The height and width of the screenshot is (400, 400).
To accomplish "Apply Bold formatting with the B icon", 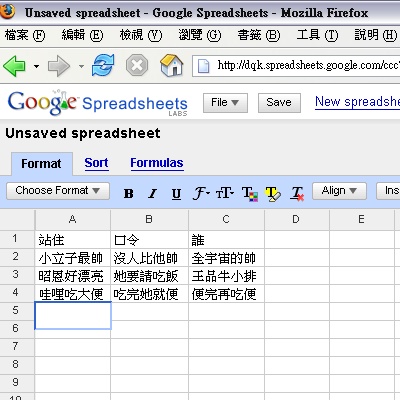I will click(x=129, y=193).
